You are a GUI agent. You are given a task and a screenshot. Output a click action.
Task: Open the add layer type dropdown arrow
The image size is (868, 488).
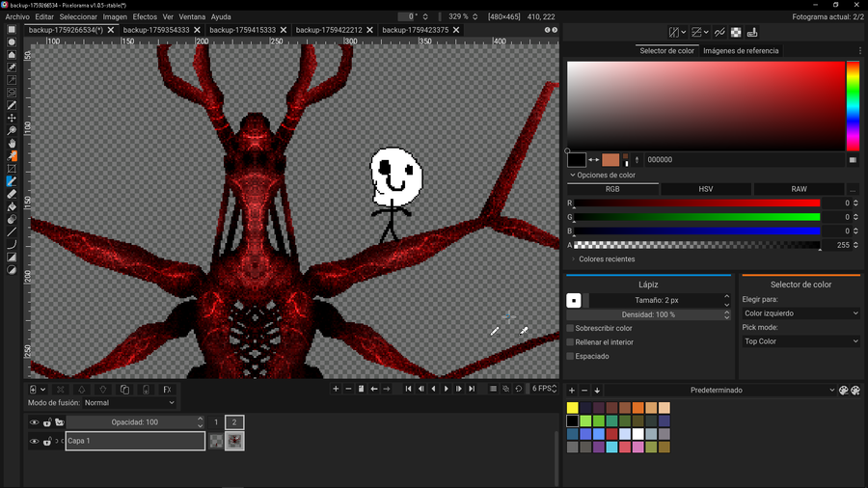pyautogui.click(x=42, y=390)
